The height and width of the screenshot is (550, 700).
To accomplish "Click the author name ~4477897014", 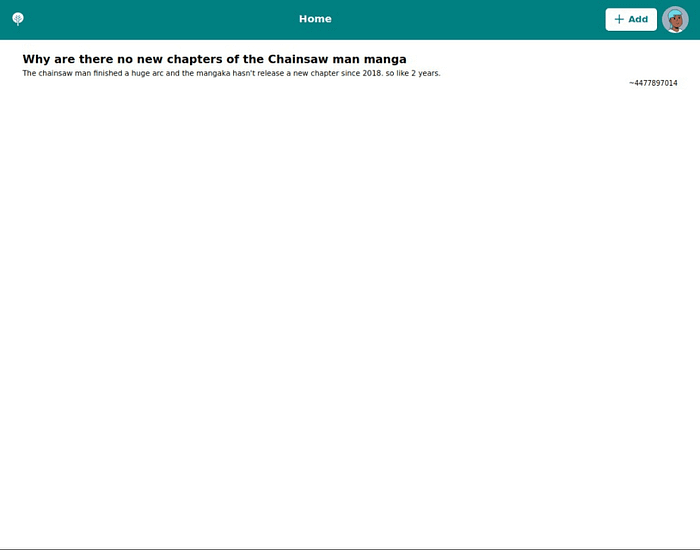I will pos(653,83).
